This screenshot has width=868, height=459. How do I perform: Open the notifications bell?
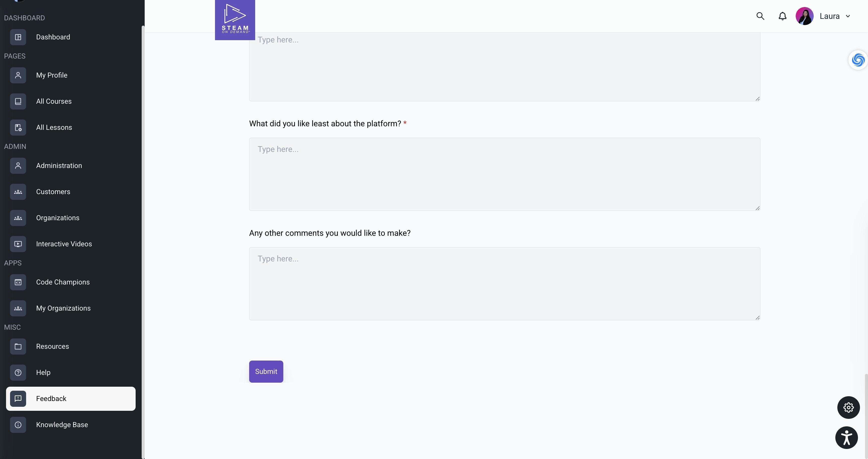[782, 16]
